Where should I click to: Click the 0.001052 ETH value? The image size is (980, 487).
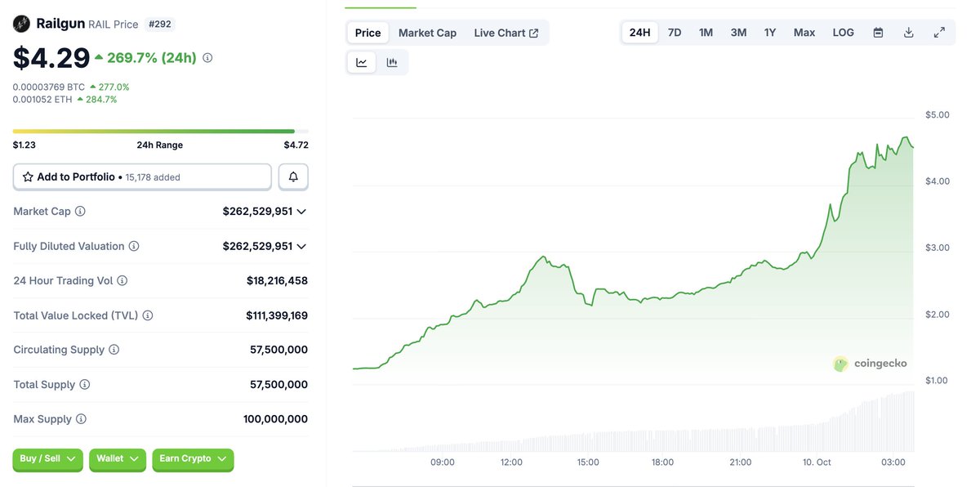pyautogui.click(x=42, y=100)
